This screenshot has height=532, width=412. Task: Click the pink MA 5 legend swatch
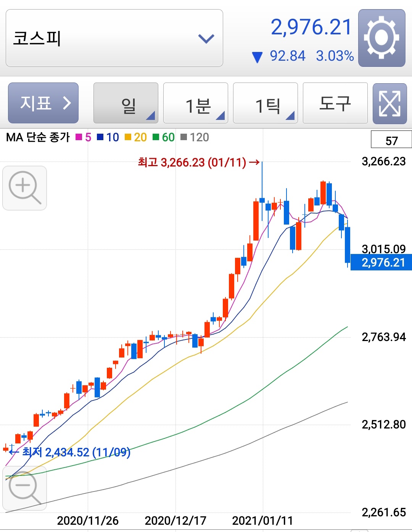pos(79,137)
